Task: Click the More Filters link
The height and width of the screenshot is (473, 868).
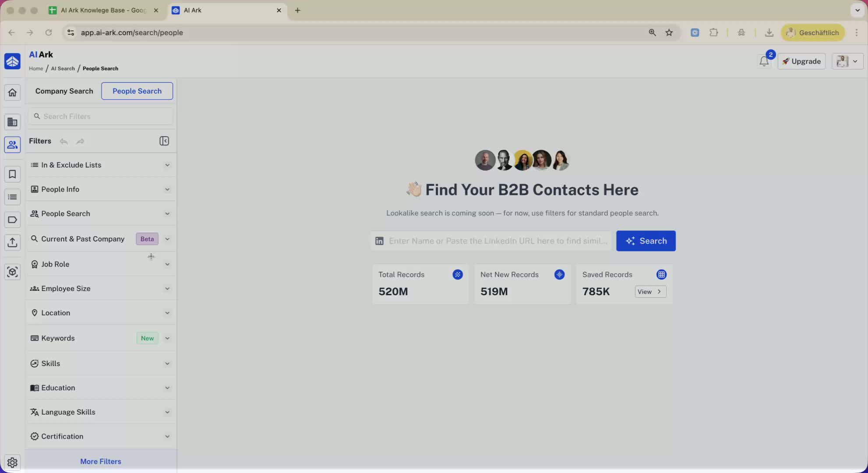Action: (x=100, y=461)
